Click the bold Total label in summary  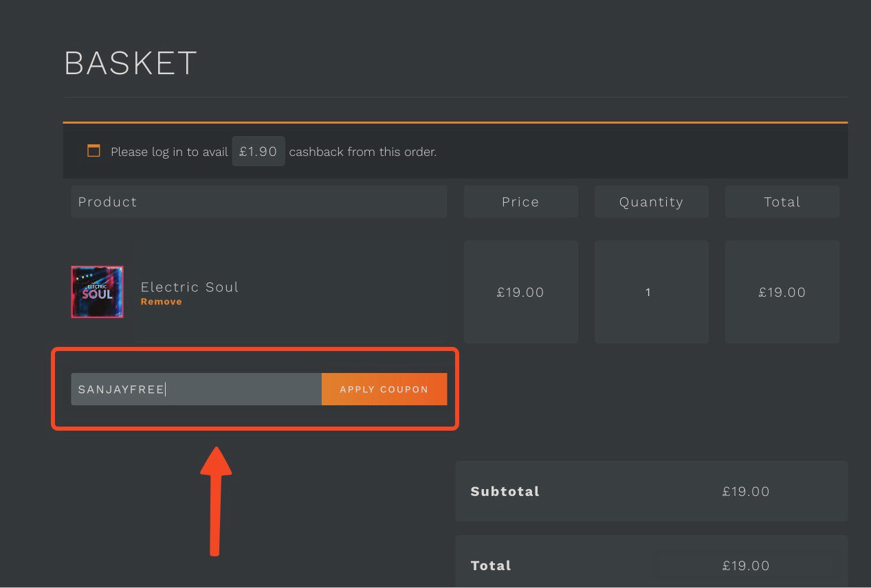[491, 566]
